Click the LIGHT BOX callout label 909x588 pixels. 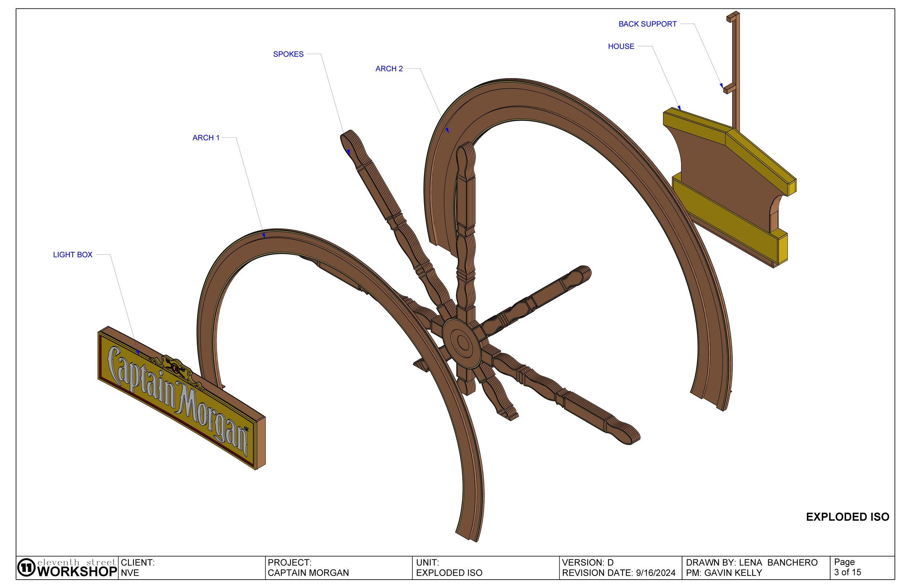pyautogui.click(x=73, y=255)
